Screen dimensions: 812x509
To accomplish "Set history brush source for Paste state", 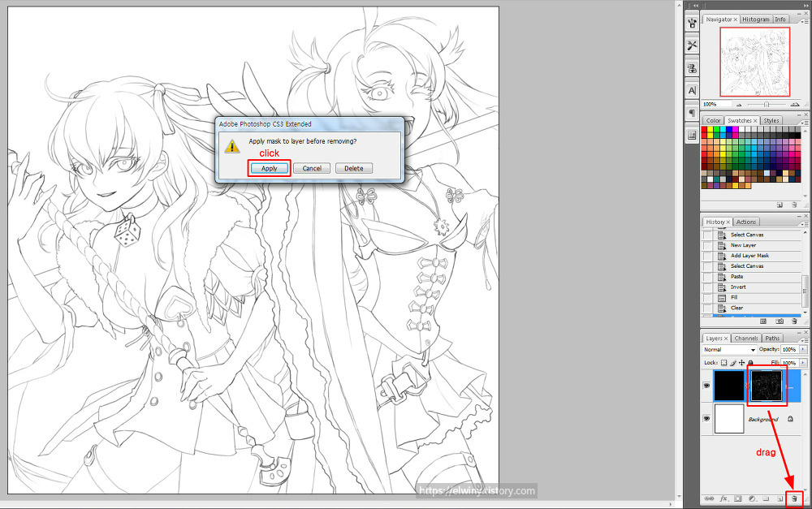I will [707, 277].
